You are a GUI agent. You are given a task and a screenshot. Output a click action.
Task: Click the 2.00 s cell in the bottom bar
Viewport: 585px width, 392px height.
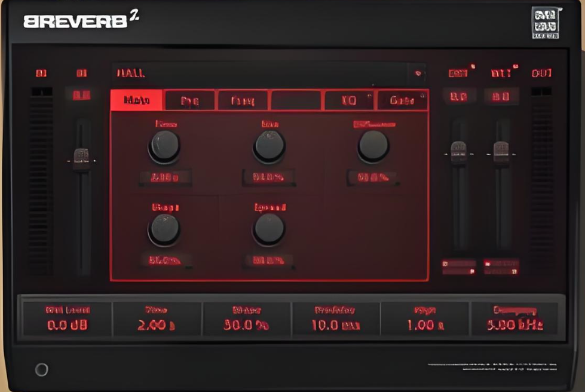click(157, 319)
